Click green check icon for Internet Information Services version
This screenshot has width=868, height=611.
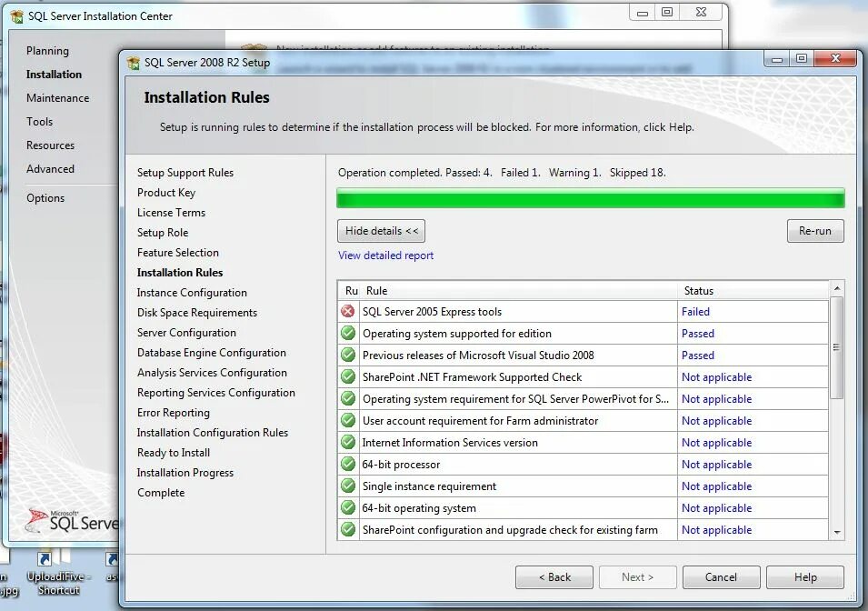(347, 442)
